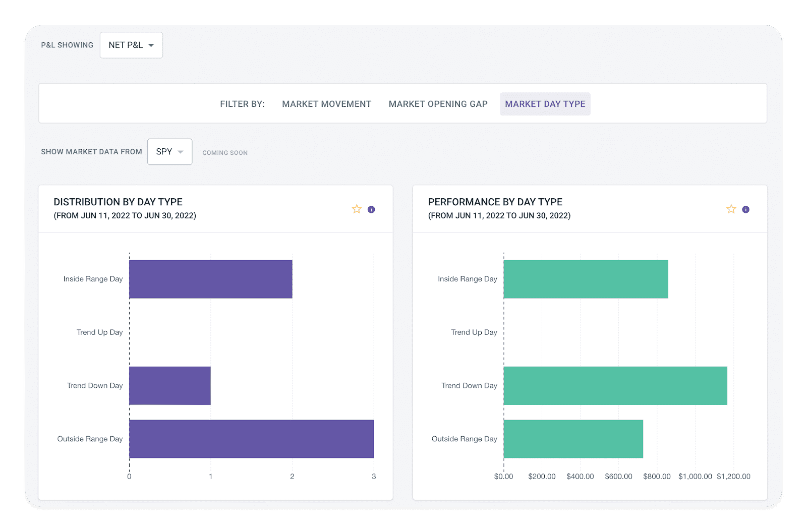Click Trend Up Day label in performance chart
Screen dimensions: 807x532
[x=474, y=332]
